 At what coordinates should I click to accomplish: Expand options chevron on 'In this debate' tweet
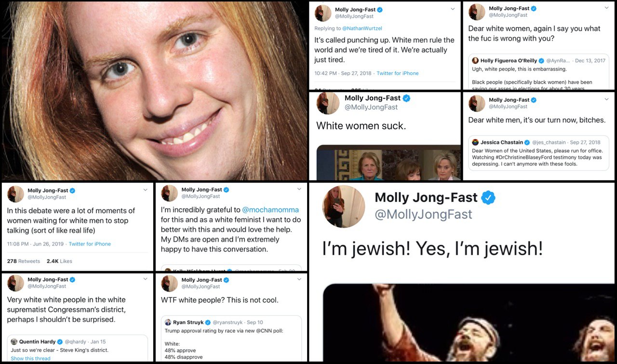(146, 190)
